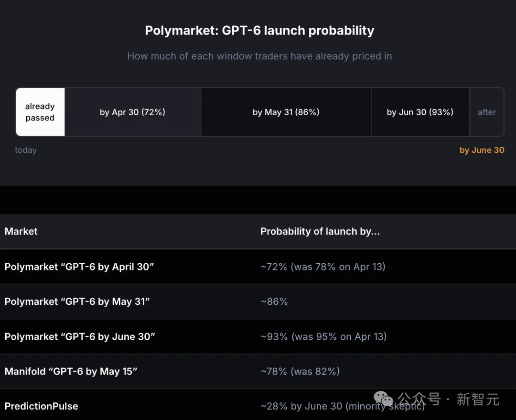516x420 pixels.
Task: Click the "by Apr 30 (72%)" bar segment
Action: pyautogui.click(x=132, y=112)
